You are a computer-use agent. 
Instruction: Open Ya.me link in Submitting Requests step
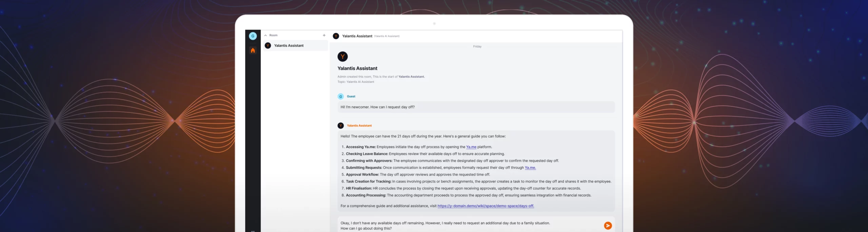530,167
